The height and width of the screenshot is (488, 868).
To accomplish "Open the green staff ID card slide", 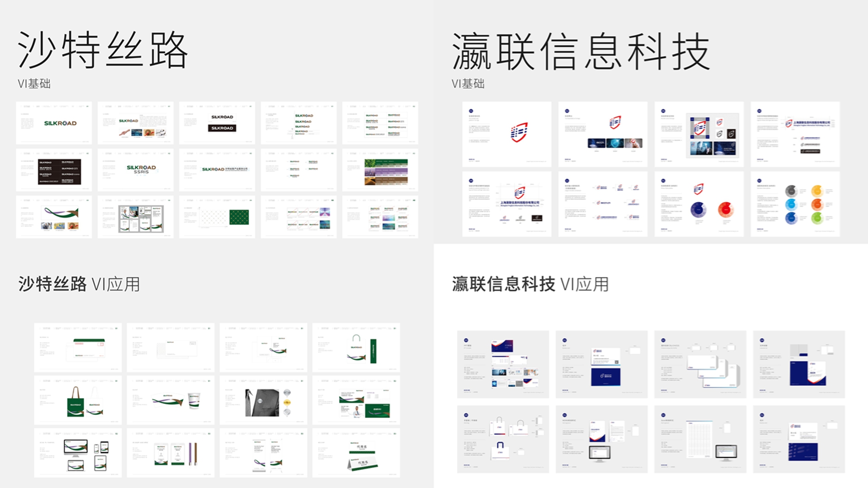I will tap(356, 400).
